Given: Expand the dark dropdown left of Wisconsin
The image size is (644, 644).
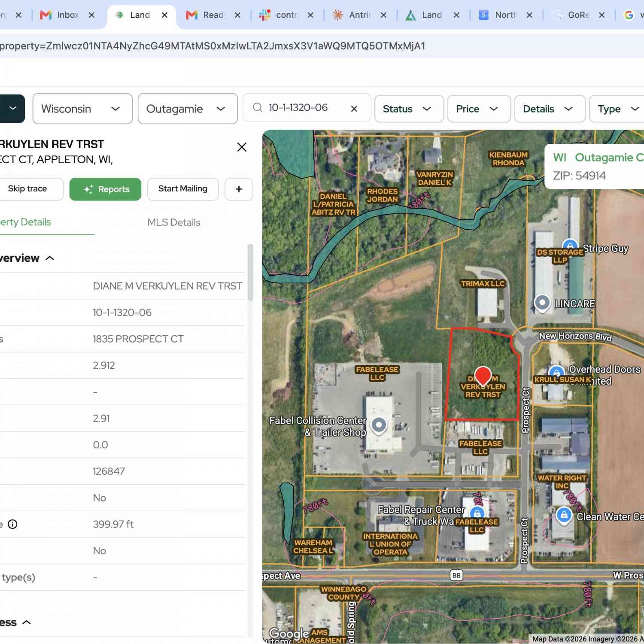Looking at the screenshot, I should pyautogui.click(x=12, y=109).
